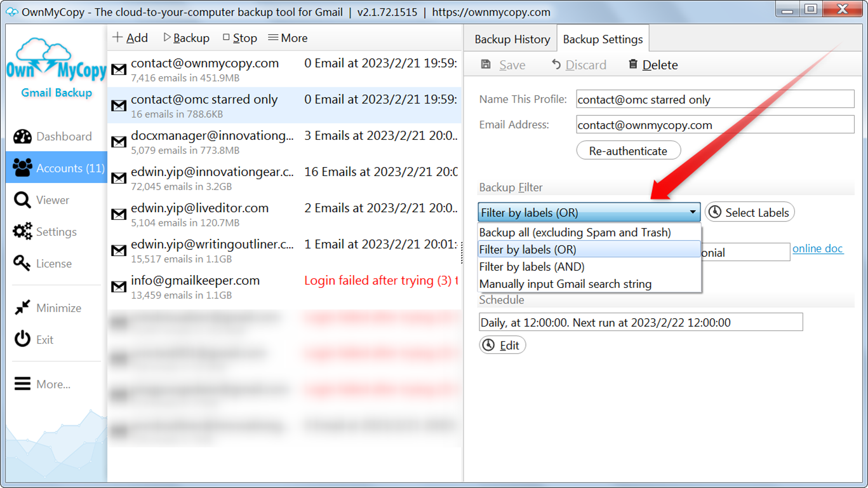Screen dimensions: 868x488
Task: Click the Name This Profile field
Action: (715, 99)
